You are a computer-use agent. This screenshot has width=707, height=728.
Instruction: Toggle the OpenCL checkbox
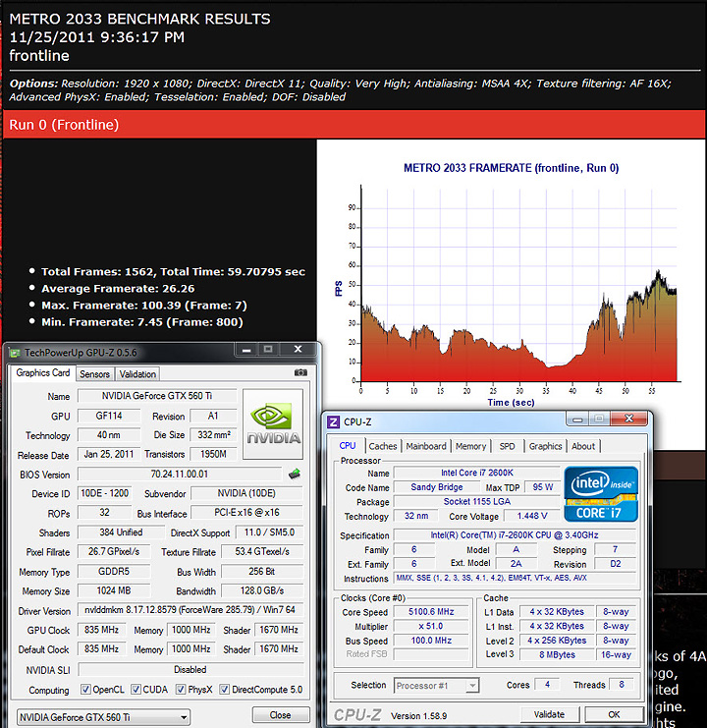point(85,690)
